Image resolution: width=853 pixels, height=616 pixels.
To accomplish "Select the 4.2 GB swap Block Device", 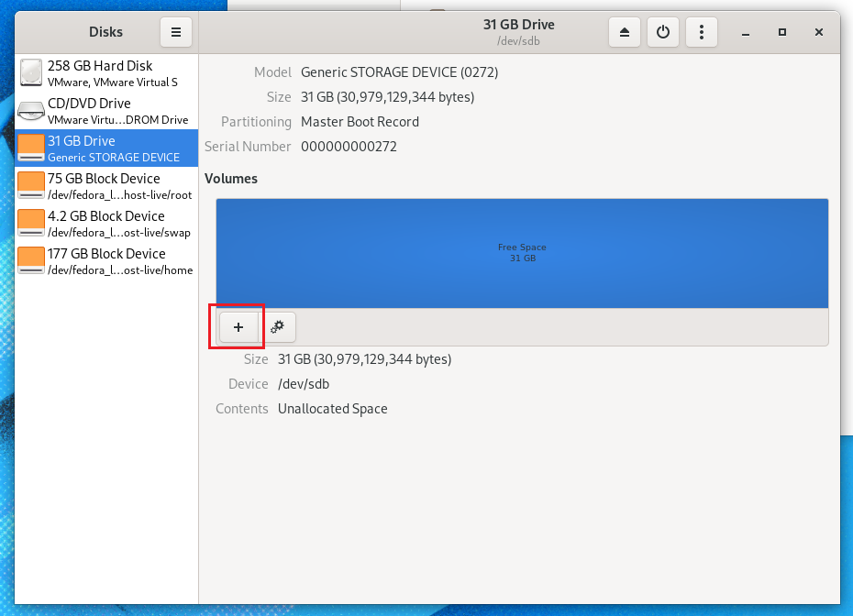I will tap(105, 223).
